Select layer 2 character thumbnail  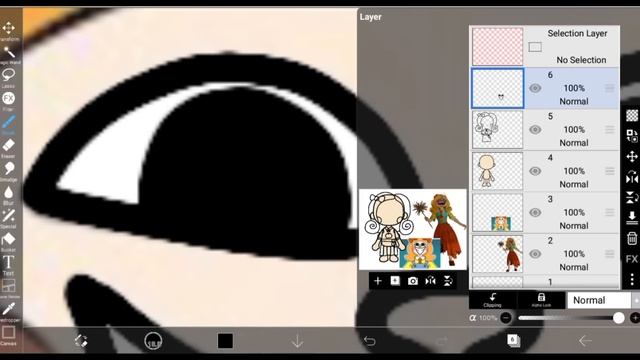(x=498, y=254)
